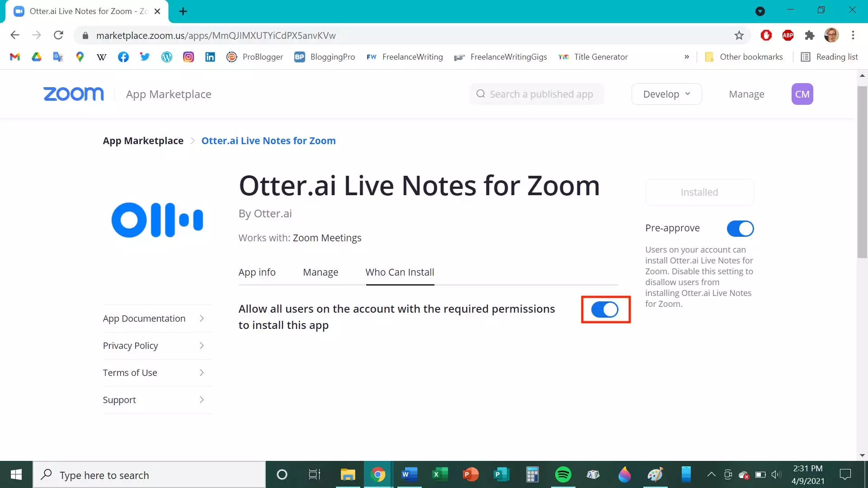The width and height of the screenshot is (868, 488).
Task: Click the App Marketplace header text
Action: coord(169,94)
